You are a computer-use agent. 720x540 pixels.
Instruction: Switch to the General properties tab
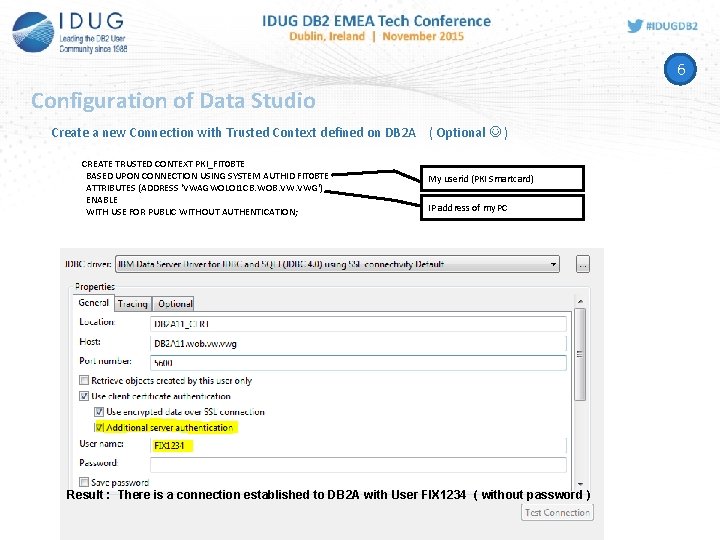pyautogui.click(x=93, y=303)
